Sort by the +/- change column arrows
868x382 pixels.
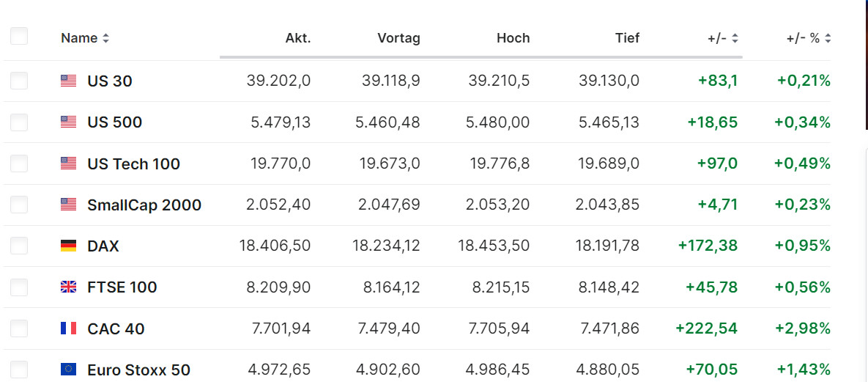[x=735, y=38]
